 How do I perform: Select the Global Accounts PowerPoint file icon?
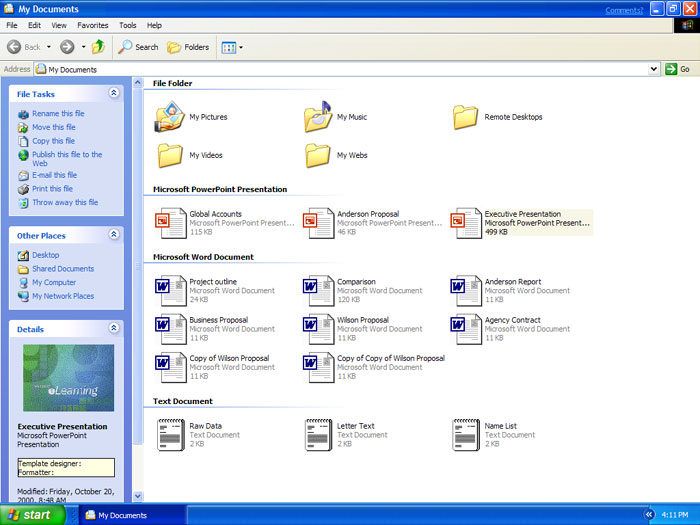pos(171,223)
